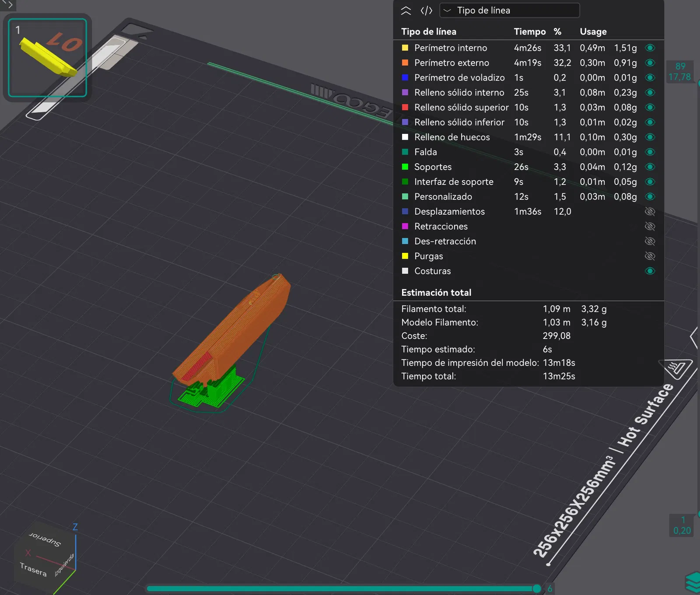Click the "Izquierda" face of the view cube
The image size is (700, 595).
[64, 565]
